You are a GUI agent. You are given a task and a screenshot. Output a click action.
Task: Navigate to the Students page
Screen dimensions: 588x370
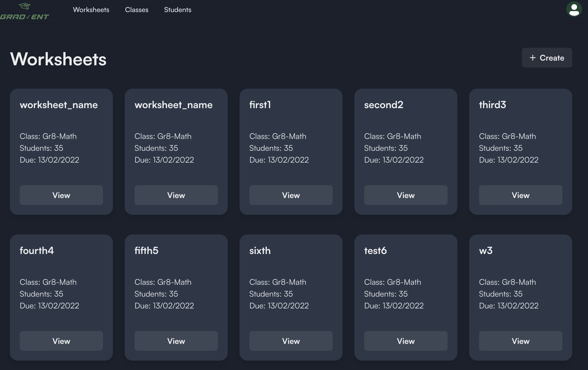pyautogui.click(x=177, y=10)
